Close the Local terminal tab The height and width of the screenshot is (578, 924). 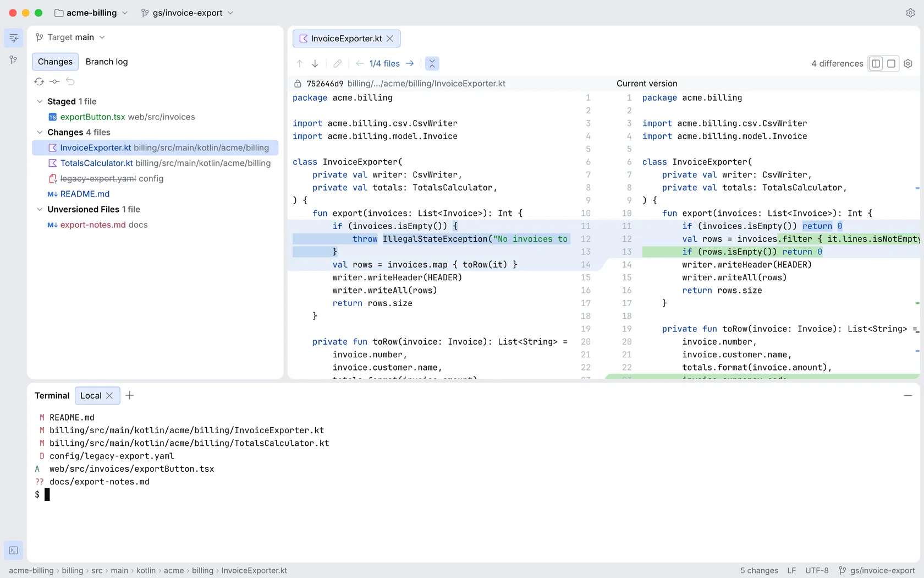109,396
